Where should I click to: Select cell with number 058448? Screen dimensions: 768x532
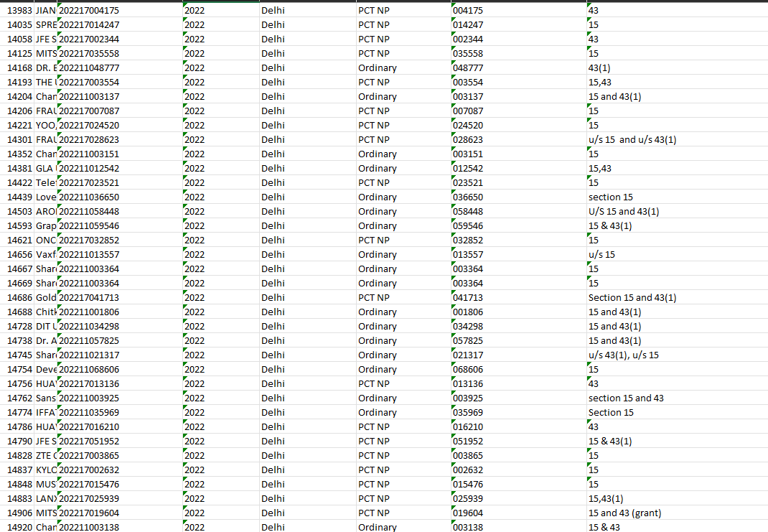(468, 212)
